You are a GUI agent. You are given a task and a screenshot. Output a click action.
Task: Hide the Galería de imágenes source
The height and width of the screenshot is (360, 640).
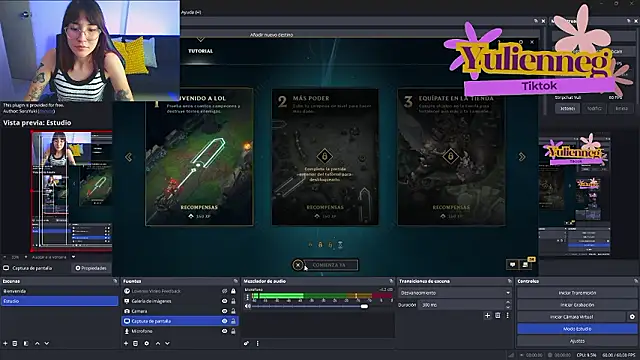[224, 301]
